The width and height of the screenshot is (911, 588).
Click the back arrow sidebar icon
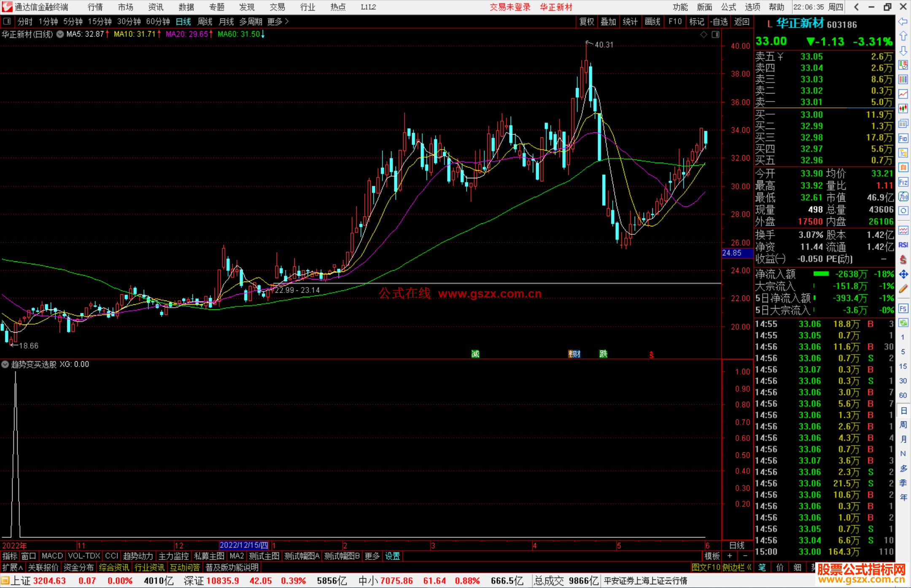pos(903,21)
